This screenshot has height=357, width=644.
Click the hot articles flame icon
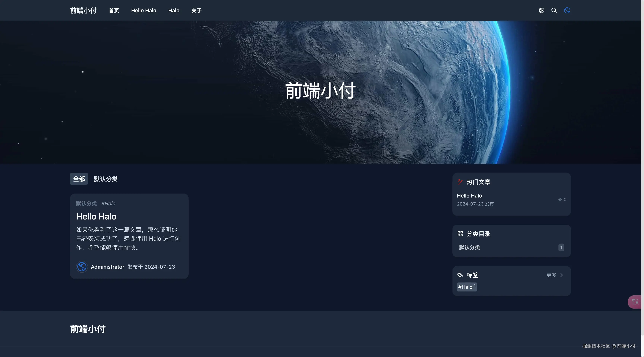[460, 182]
